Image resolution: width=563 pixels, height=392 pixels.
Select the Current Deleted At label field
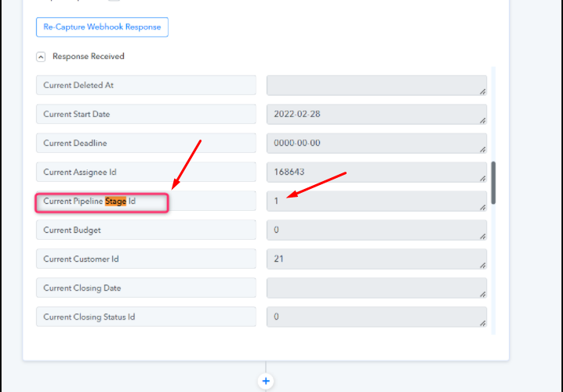[146, 85]
